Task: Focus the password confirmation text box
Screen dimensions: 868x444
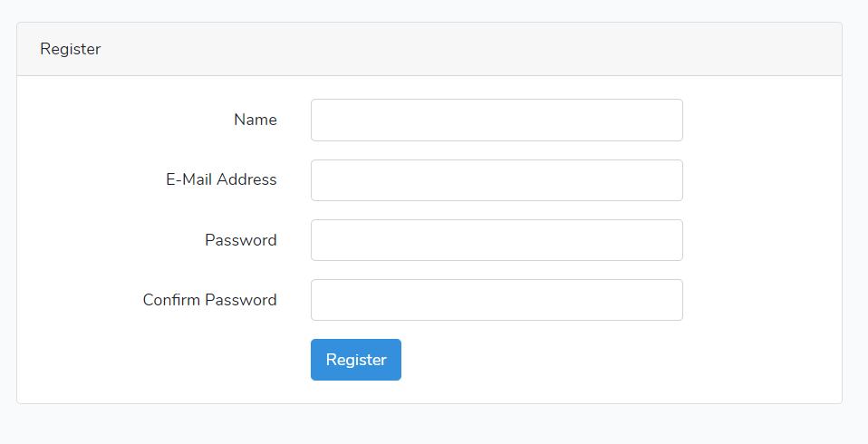Action: 497,300
